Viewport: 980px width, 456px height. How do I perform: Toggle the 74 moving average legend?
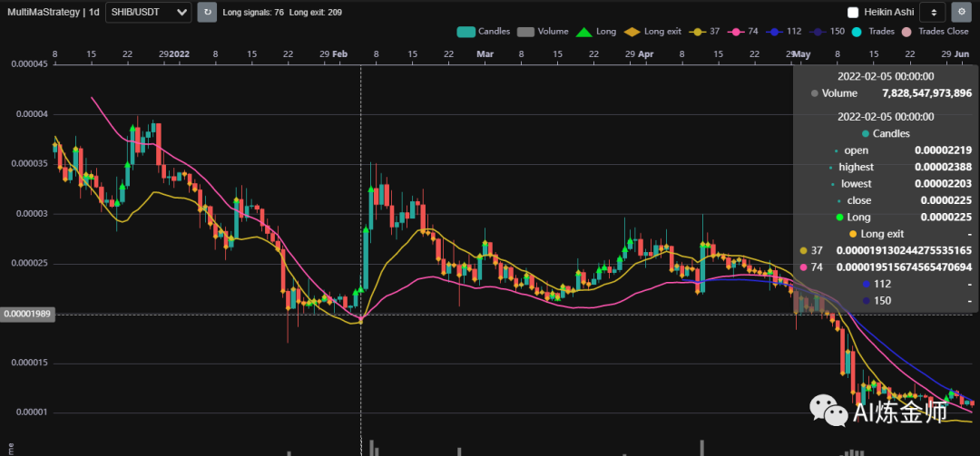tap(743, 31)
